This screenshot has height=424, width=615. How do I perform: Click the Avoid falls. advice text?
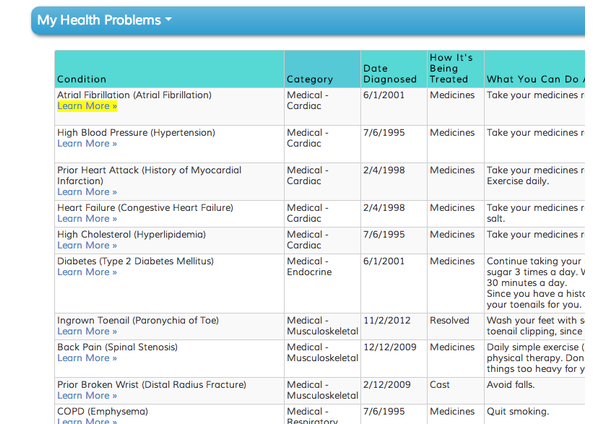point(510,384)
